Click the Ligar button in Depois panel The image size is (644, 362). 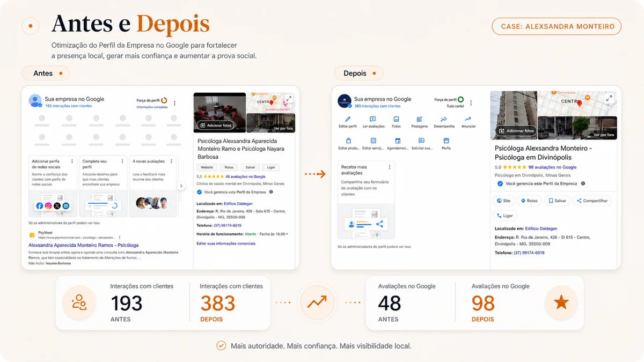click(x=504, y=216)
